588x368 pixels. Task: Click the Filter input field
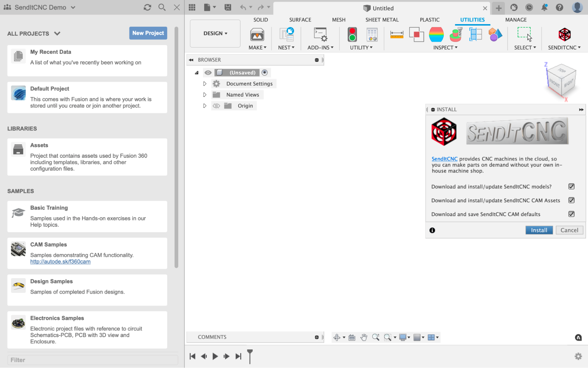93,360
